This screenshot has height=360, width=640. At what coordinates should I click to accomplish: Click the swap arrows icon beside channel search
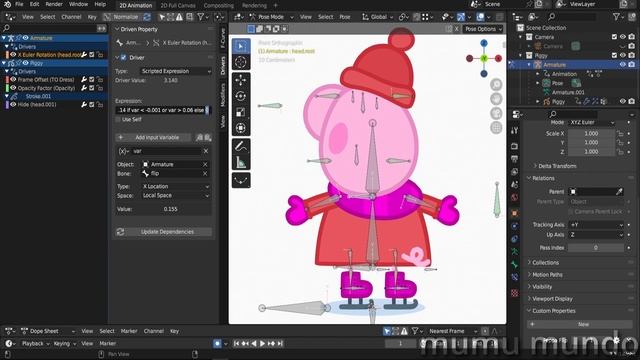coord(101,28)
